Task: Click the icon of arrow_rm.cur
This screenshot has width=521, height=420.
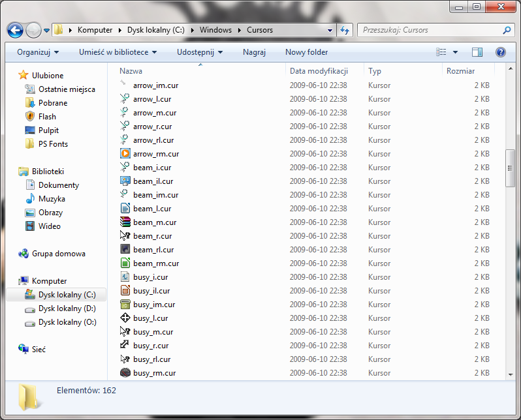Action: click(x=125, y=153)
